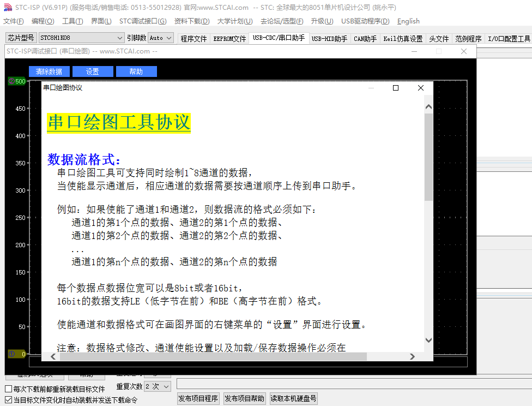
Task: Click the 450 Y-axis label
Action: click(20, 109)
